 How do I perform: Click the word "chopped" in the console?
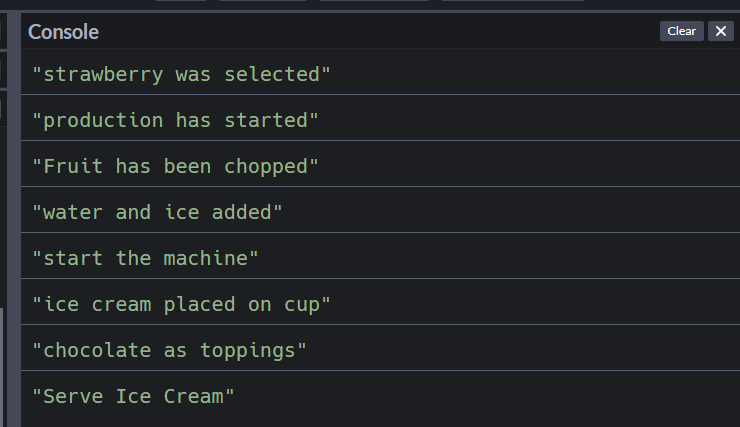265,167
